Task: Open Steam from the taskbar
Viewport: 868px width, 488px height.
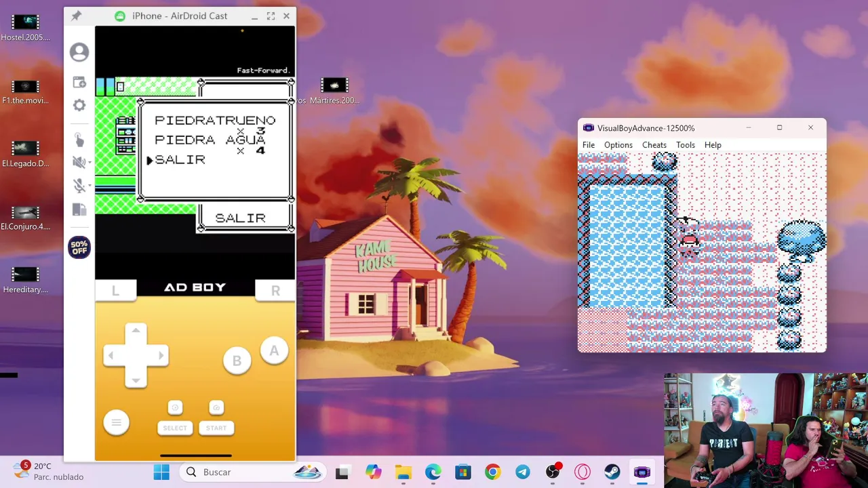Action: point(612,472)
